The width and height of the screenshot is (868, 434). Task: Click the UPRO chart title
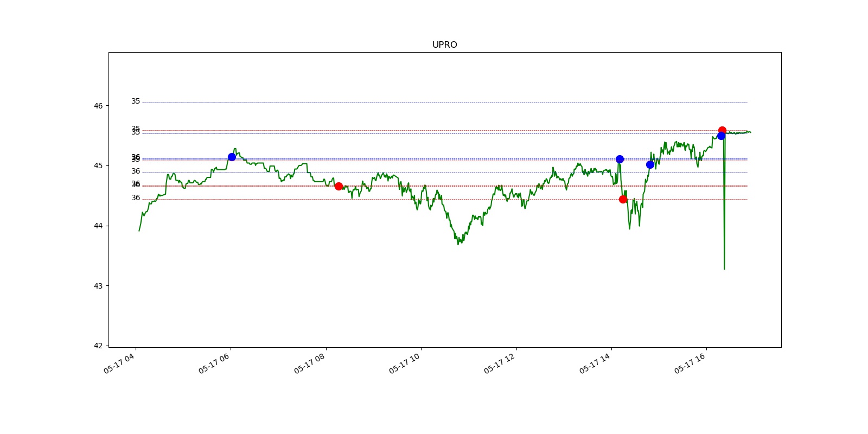[x=444, y=45]
